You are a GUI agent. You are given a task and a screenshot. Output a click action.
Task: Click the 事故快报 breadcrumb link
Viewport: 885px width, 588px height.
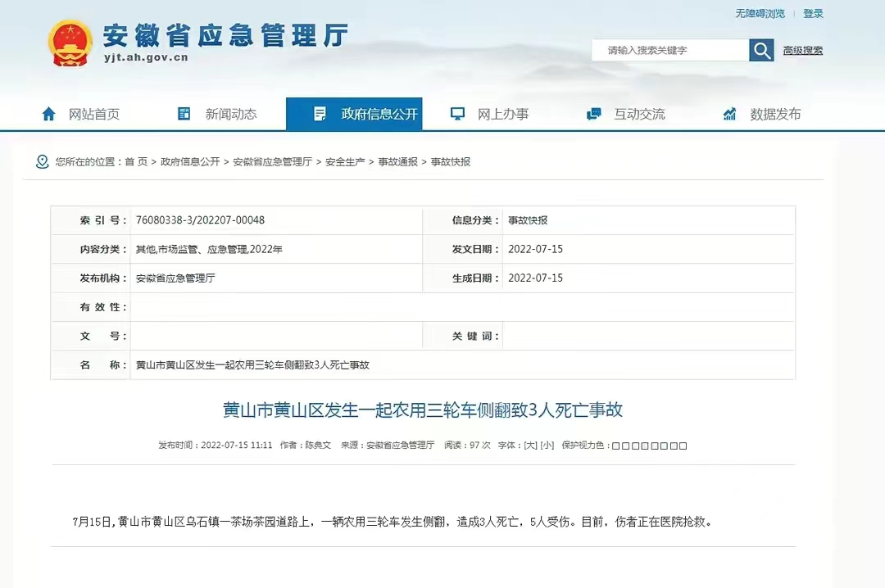(451, 162)
